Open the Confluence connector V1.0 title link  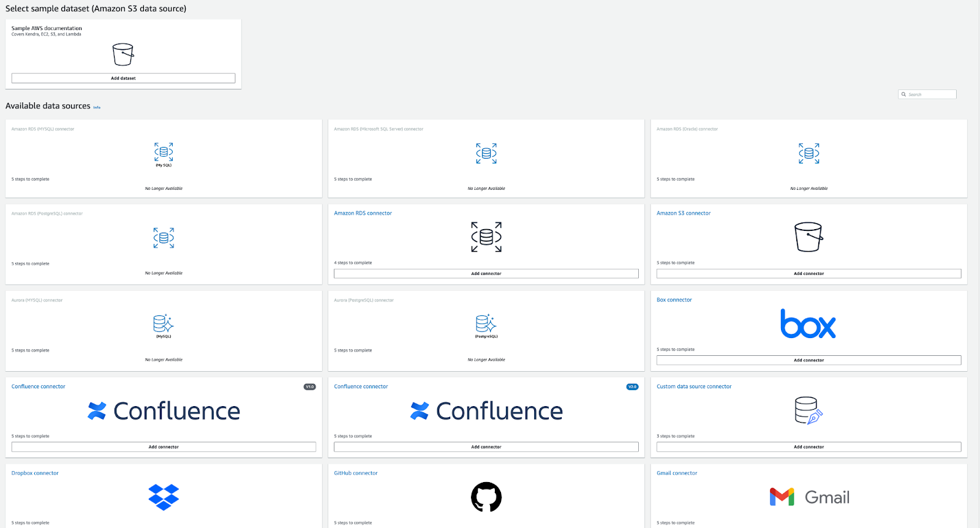39,387
